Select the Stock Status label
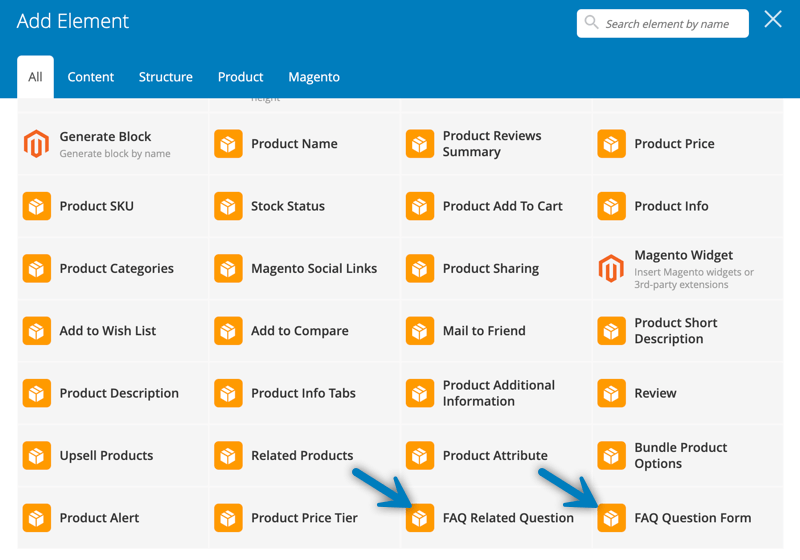 288,206
